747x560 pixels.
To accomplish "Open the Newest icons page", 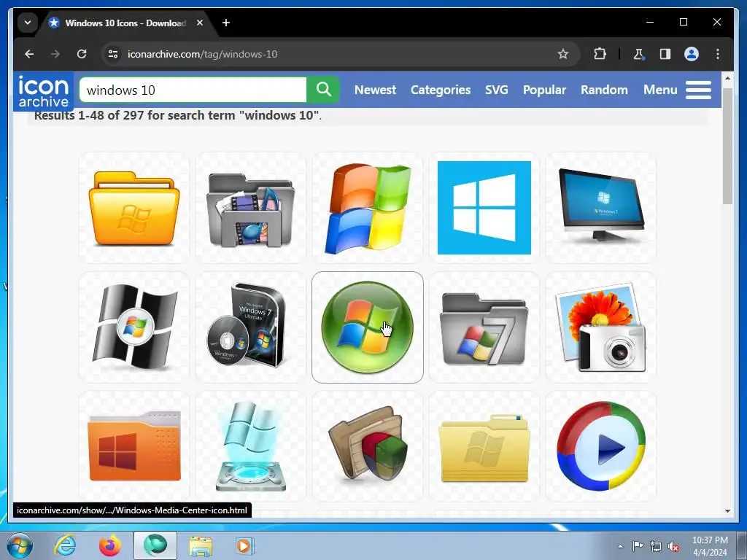I will pos(375,90).
